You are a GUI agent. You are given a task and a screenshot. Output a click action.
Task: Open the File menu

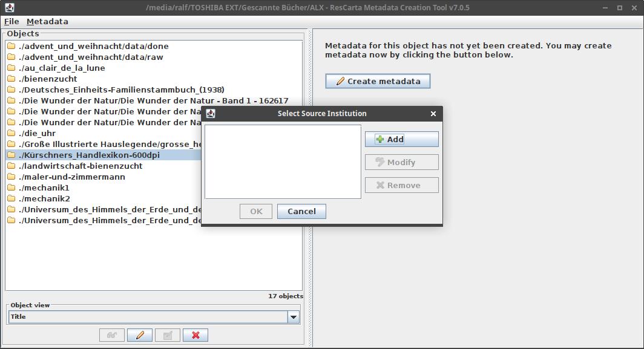[11, 21]
